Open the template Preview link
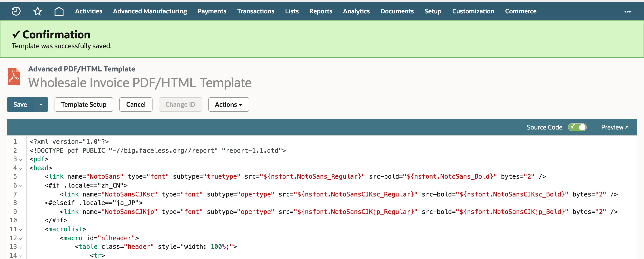The width and height of the screenshot is (644, 259). (614, 127)
